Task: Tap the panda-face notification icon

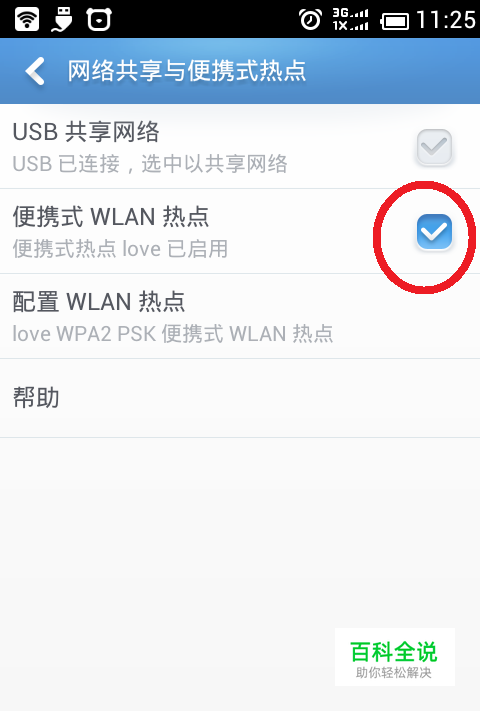Action: (99, 19)
